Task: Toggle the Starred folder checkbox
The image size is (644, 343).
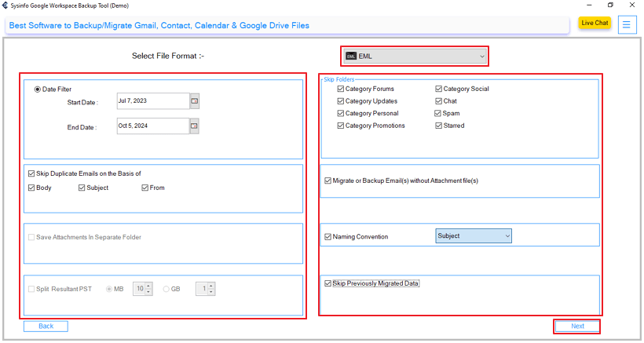Action: click(438, 126)
